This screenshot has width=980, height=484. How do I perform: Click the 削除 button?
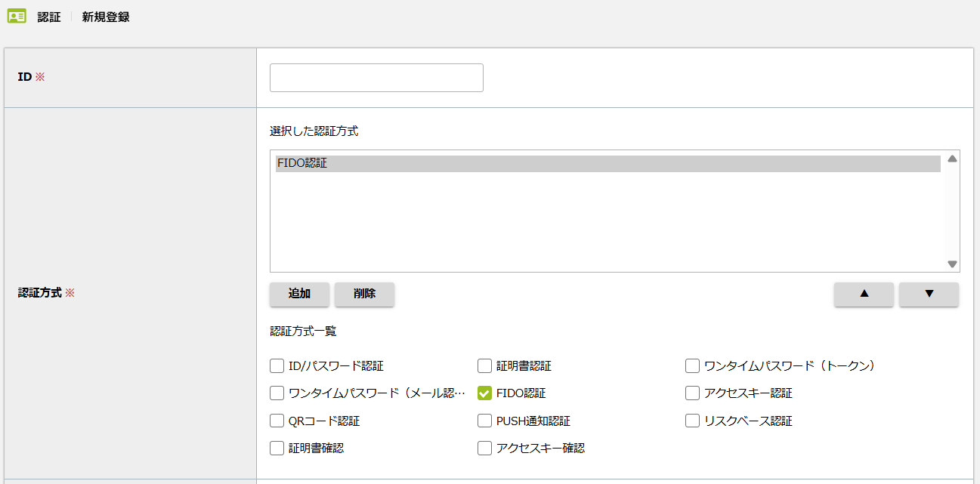(364, 294)
